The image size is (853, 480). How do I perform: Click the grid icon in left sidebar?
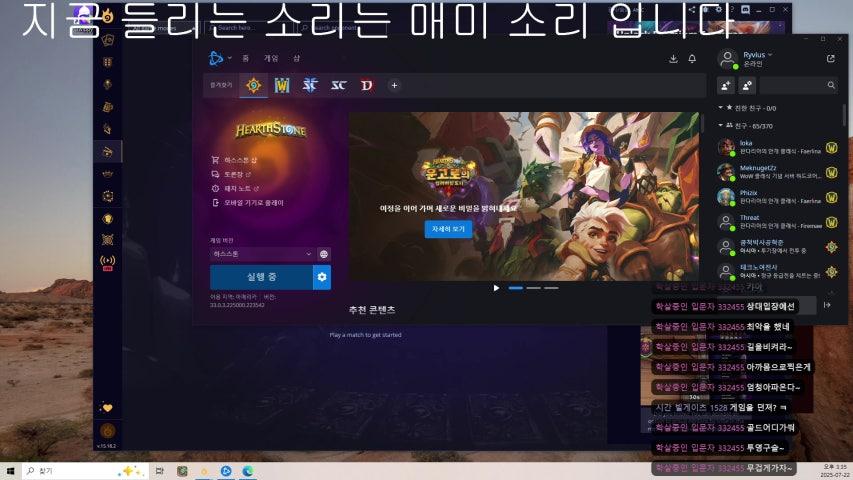(108, 62)
